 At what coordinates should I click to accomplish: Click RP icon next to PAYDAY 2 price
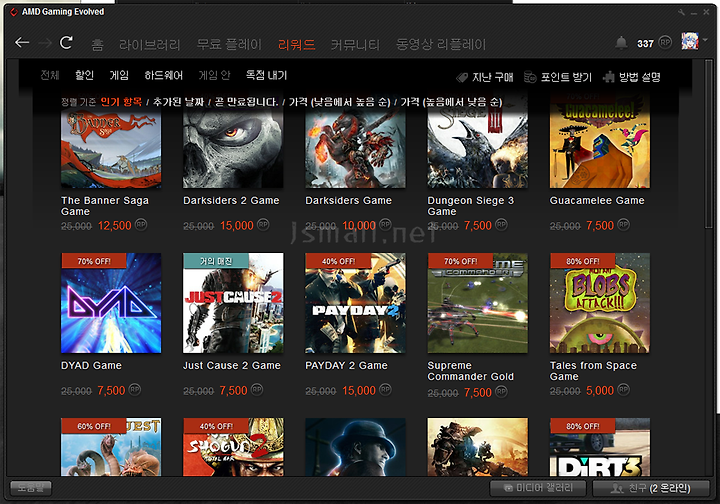(x=385, y=389)
